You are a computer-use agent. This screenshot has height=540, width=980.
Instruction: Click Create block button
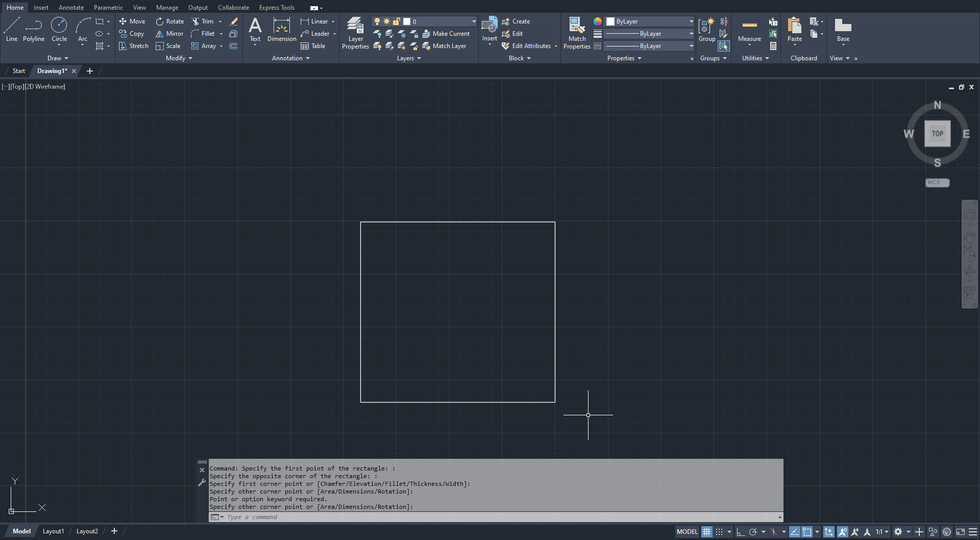click(x=516, y=21)
